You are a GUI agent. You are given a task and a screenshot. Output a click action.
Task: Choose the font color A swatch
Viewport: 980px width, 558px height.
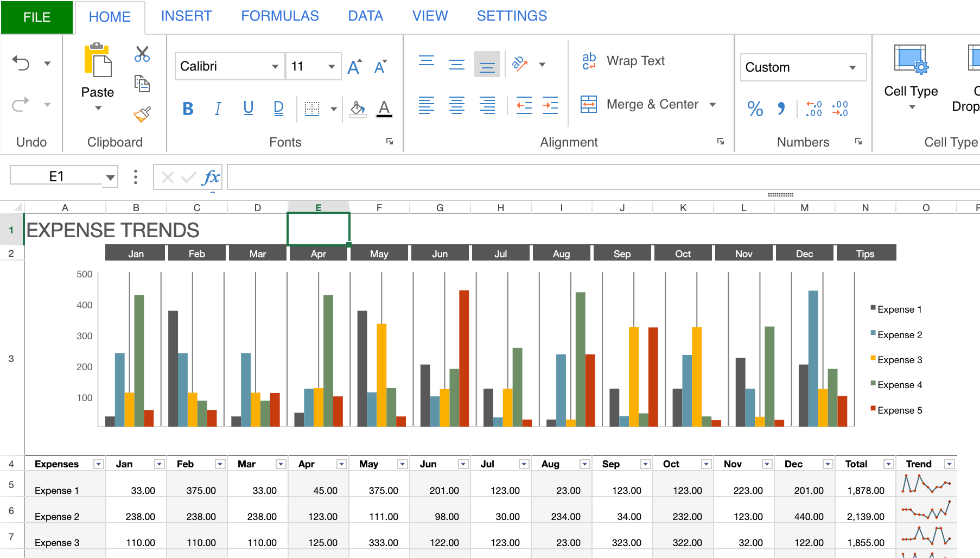pyautogui.click(x=384, y=109)
